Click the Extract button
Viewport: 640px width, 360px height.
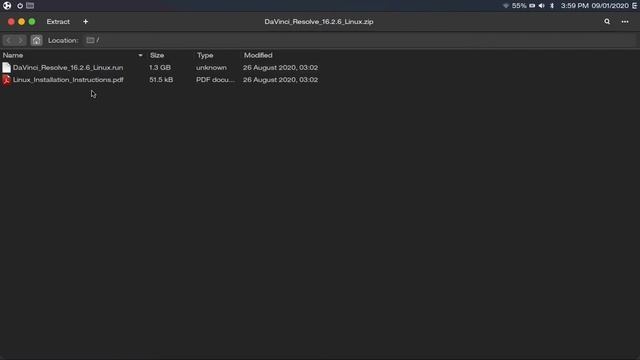pyautogui.click(x=58, y=22)
